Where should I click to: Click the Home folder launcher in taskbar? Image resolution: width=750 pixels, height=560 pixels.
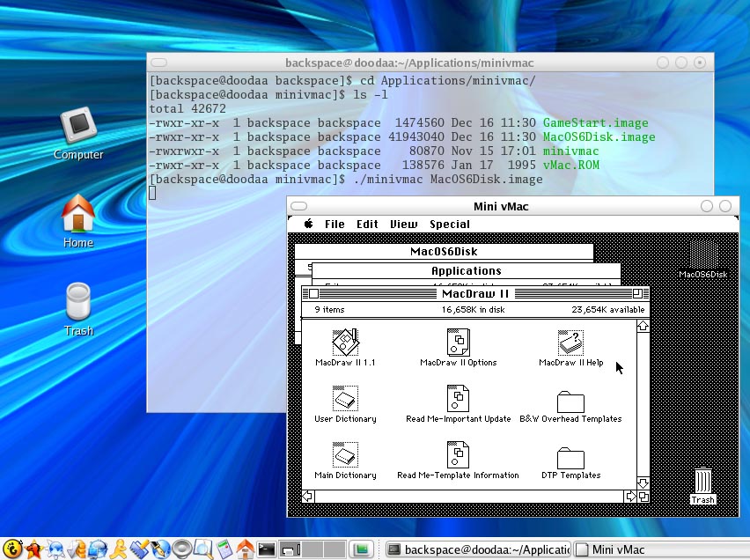click(x=246, y=549)
